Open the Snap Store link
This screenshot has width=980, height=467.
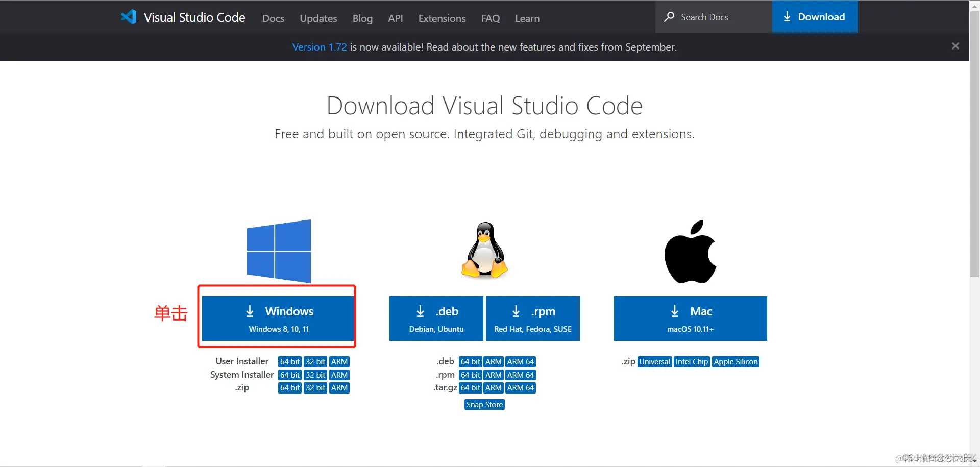[484, 405]
